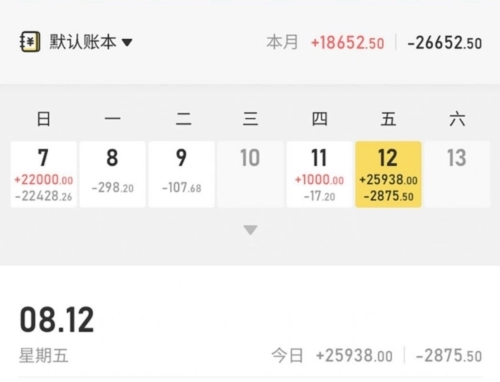Select day 7 in the calendar

(x=44, y=174)
